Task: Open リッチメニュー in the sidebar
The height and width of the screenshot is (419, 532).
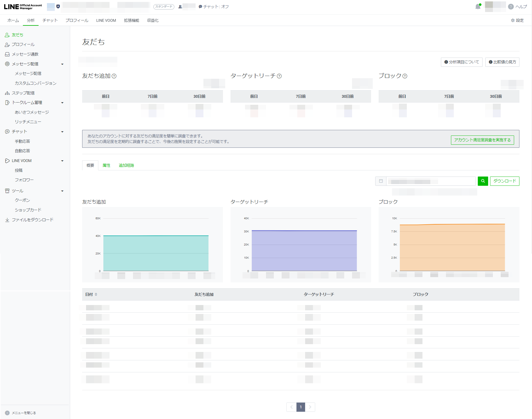Action: pos(28,122)
